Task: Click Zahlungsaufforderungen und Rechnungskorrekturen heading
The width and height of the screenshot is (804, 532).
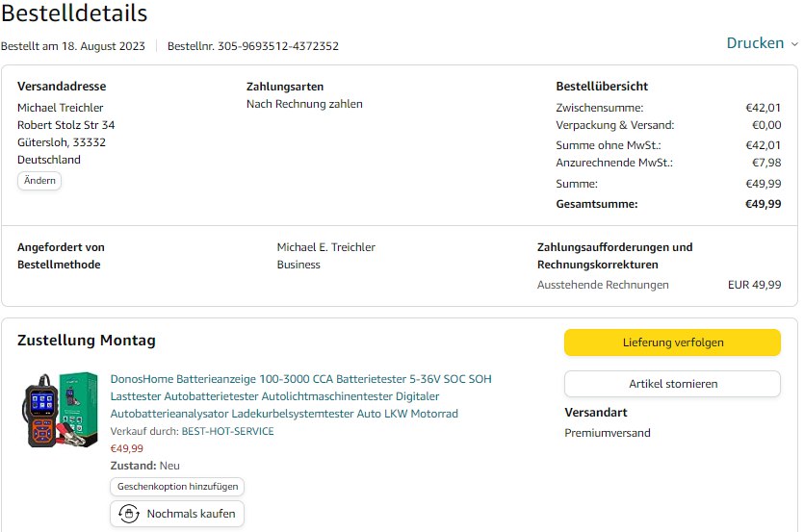Action: 614,256
